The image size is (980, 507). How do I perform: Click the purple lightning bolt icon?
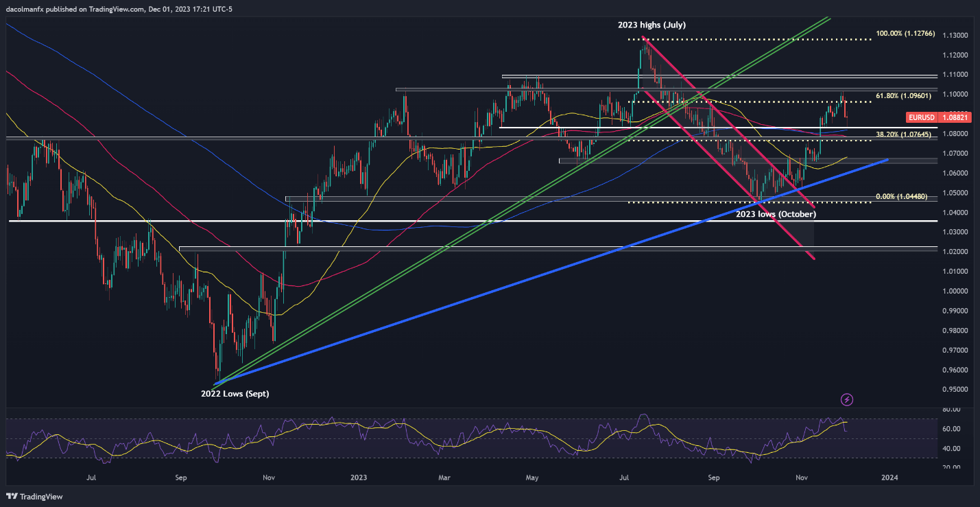(847, 399)
